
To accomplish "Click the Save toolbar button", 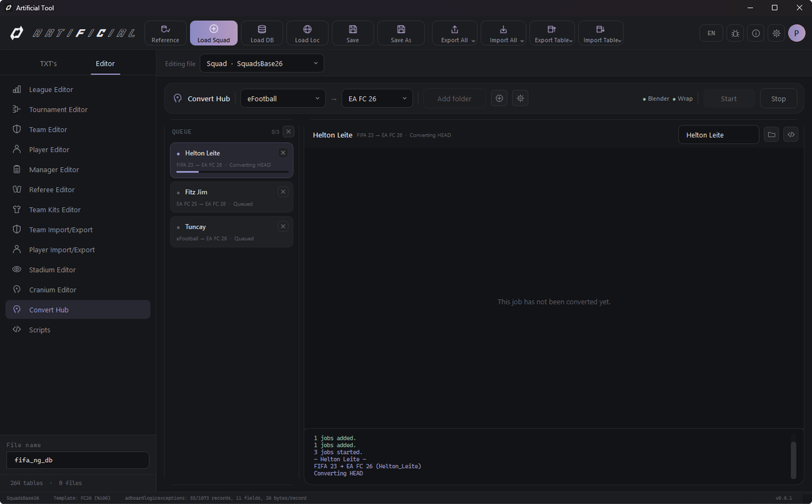I will click(353, 33).
